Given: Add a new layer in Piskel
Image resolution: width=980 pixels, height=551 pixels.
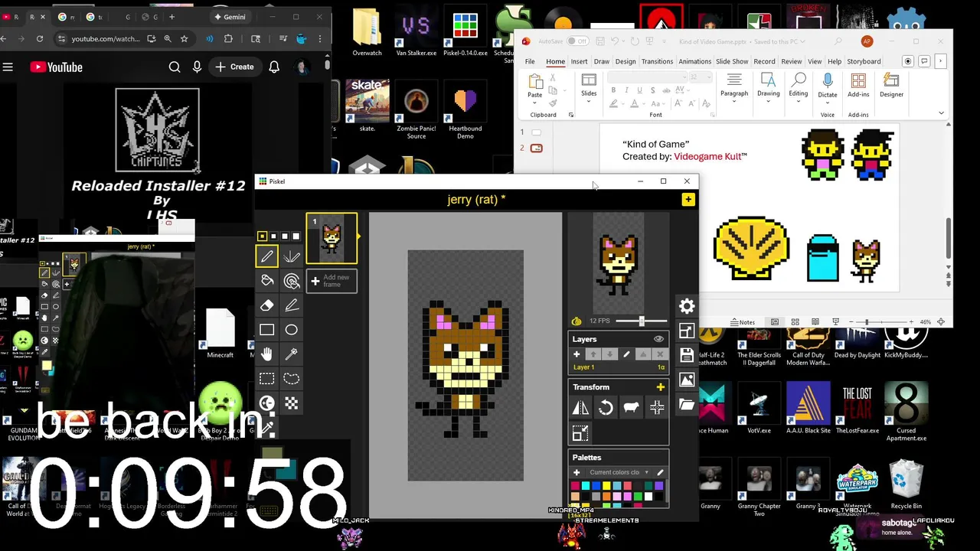Looking at the screenshot, I should (577, 354).
